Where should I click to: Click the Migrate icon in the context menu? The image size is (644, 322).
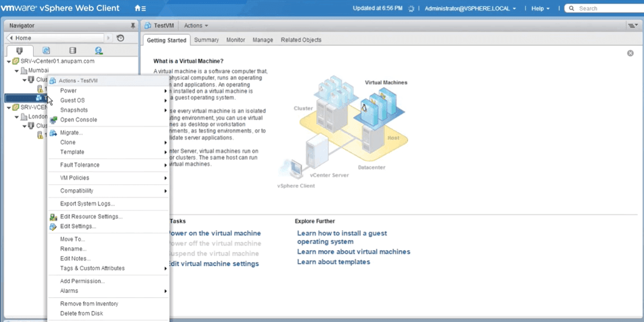coord(54,133)
